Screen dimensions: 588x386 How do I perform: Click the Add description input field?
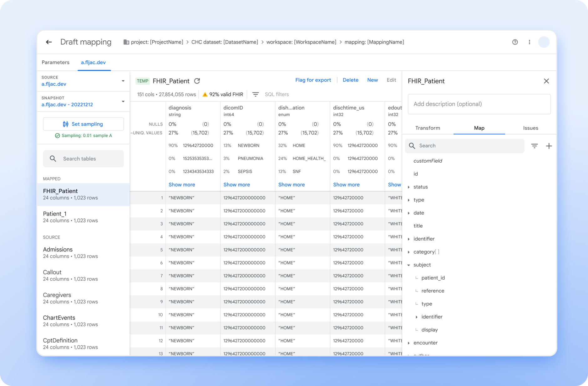point(479,104)
